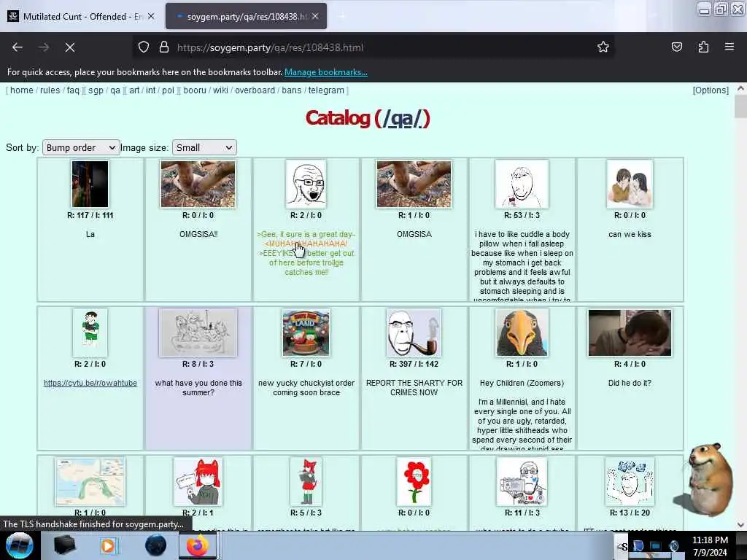Screen dimensions: 747x560
Task: Close the soygem.party tab
Action: [315, 16]
